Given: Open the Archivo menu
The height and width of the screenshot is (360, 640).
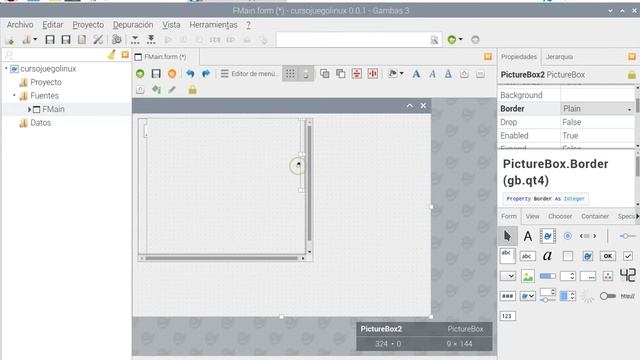Looking at the screenshot, I should pyautogui.click(x=20, y=25).
